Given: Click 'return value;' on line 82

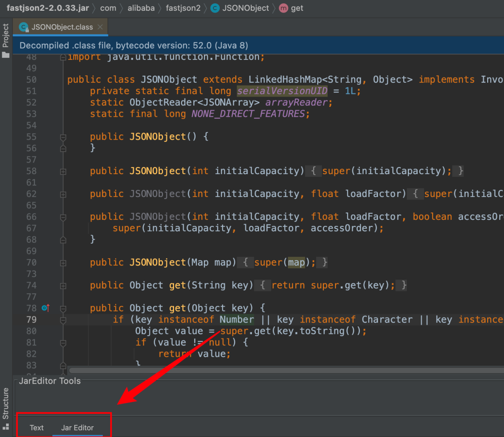Looking at the screenshot, I should [x=194, y=354].
